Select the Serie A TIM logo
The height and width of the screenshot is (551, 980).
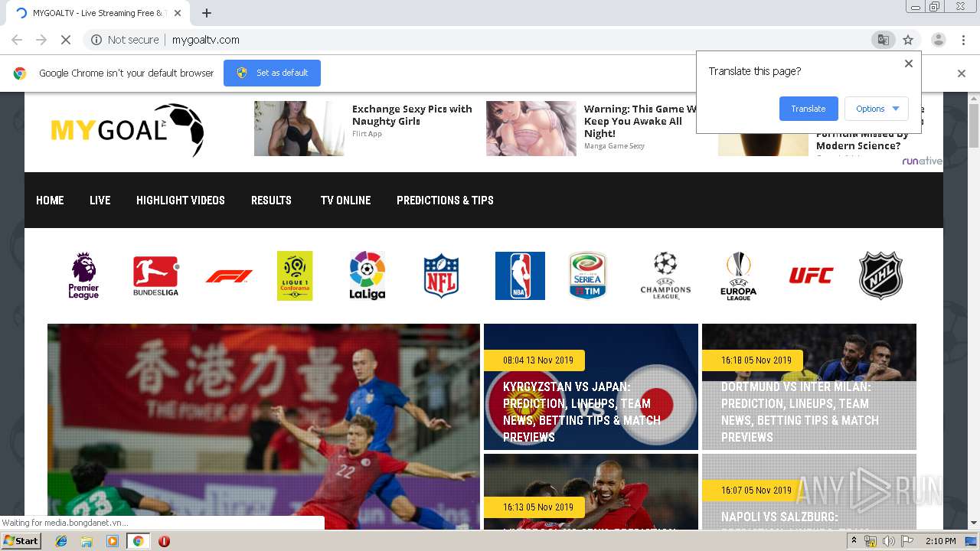(x=587, y=275)
